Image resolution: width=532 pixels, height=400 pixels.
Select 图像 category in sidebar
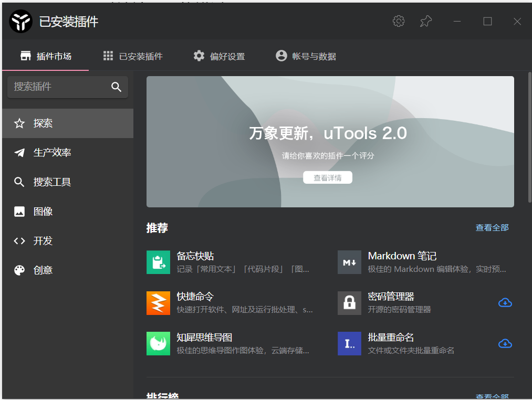(x=68, y=212)
